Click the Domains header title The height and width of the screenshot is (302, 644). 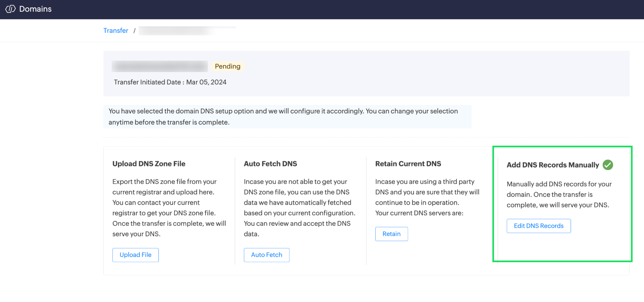point(35,9)
